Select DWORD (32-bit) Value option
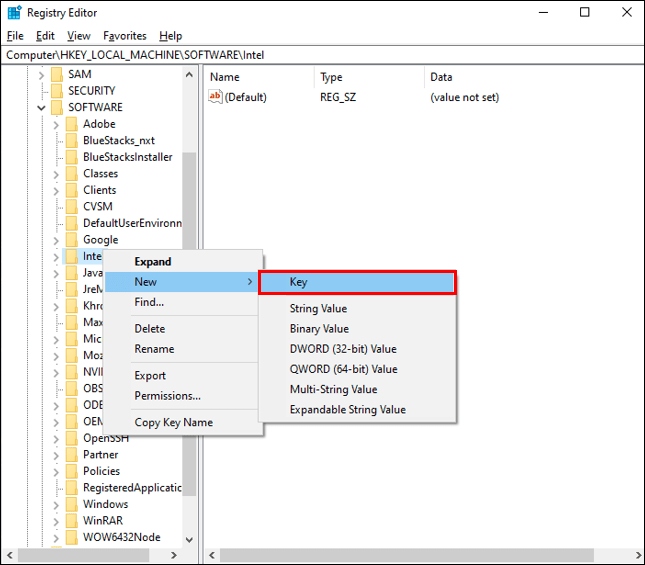The width and height of the screenshot is (645, 565). pos(357,349)
